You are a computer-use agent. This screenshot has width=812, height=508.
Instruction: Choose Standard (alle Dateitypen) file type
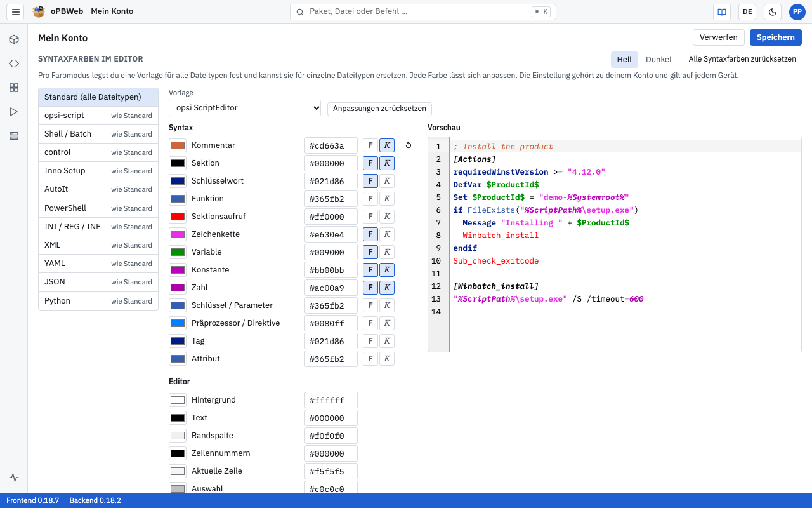98,97
